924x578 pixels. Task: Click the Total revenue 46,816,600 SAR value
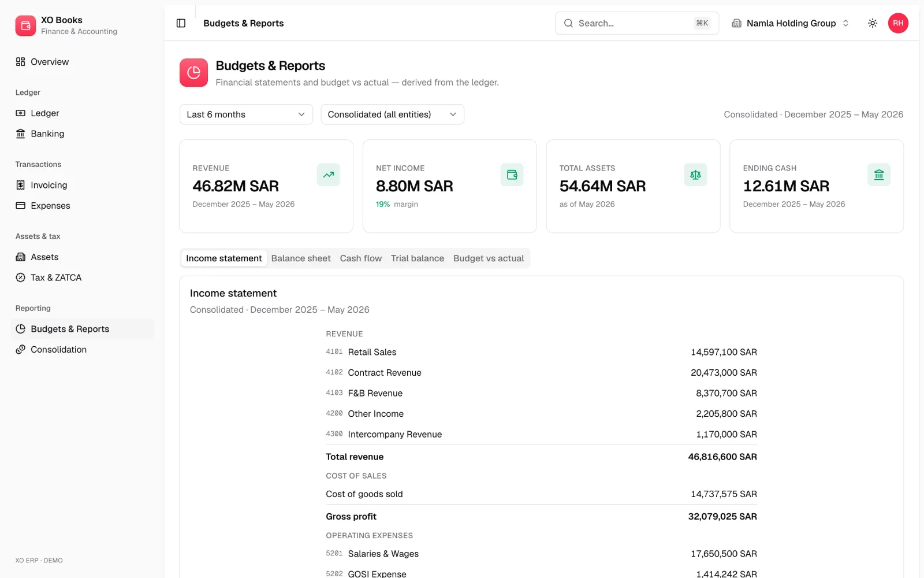(x=722, y=457)
